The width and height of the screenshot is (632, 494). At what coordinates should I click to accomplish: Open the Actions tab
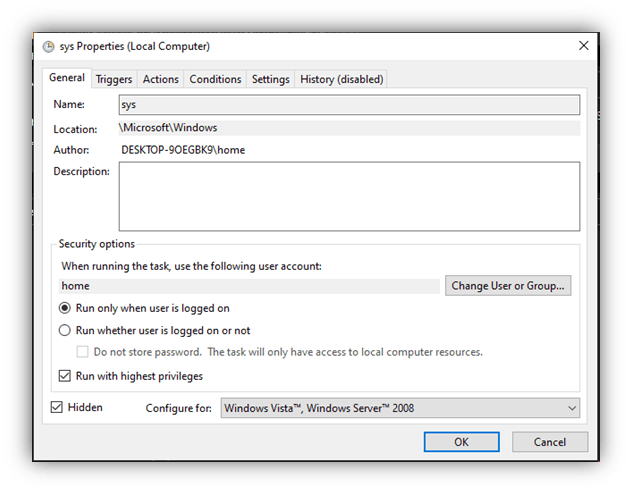tap(160, 79)
